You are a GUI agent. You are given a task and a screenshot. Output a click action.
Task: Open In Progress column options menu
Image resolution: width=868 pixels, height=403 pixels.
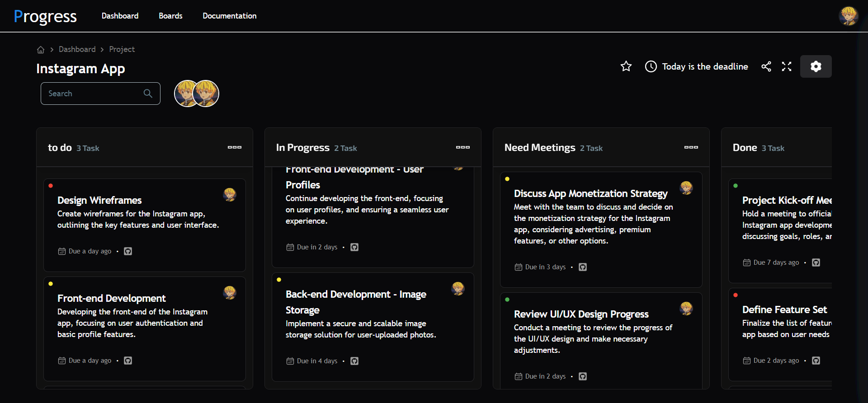(x=462, y=147)
